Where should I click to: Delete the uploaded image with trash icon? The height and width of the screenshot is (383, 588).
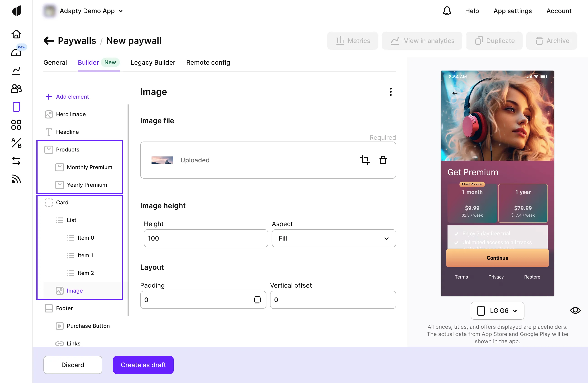click(383, 160)
